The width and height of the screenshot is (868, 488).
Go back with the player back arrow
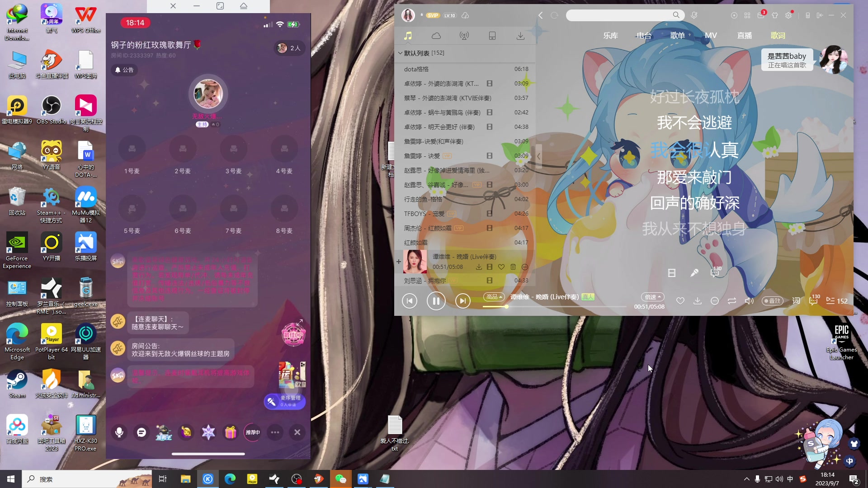[x=541, y=15]
